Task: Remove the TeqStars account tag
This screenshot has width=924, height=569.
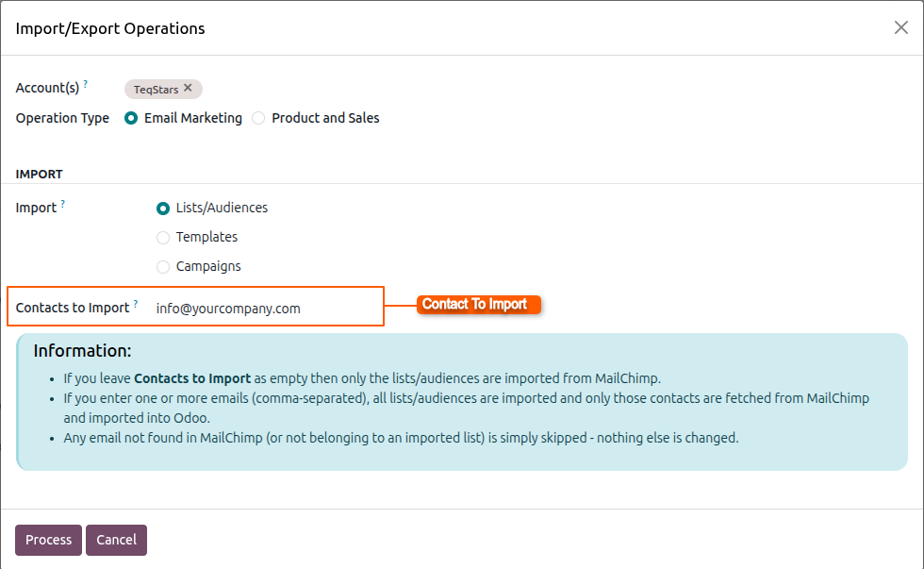Action: coord(188,88)
